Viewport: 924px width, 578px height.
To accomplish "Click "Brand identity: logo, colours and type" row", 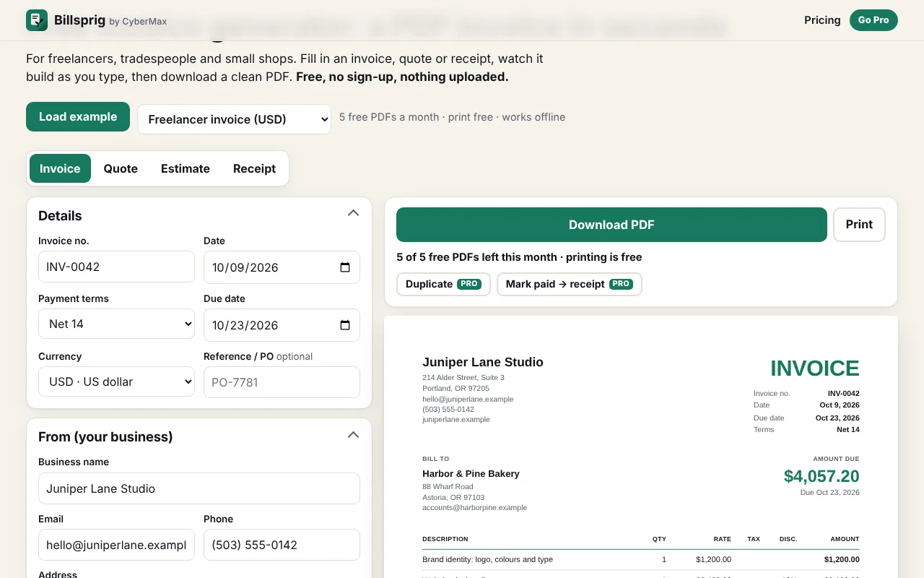I will 641,559.
